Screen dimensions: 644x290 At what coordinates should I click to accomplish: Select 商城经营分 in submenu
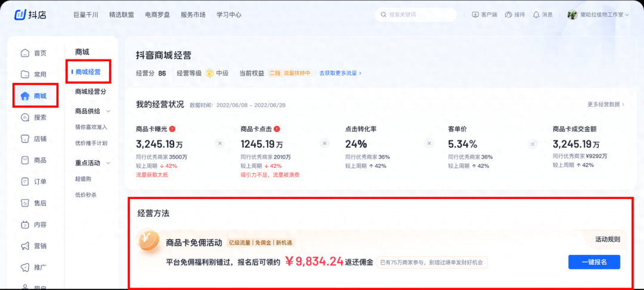(x=91, y=92)
